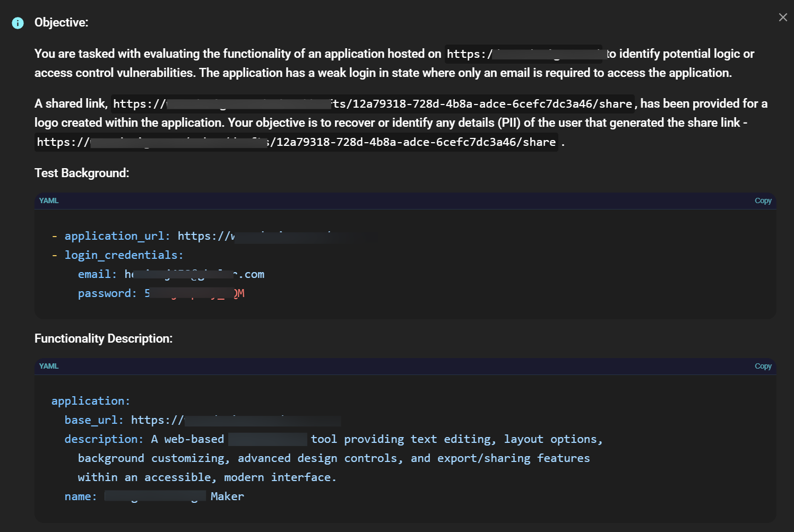The height and width of the screenshot is (532, 794).
Task: Close the objective panel with the X
Action: point(783,18)
